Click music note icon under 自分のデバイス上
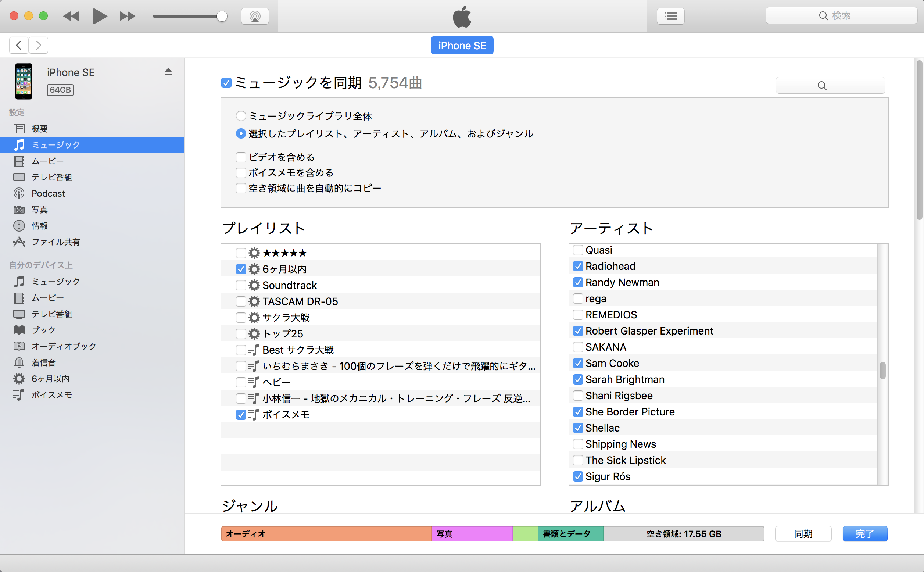 (19, 282)
